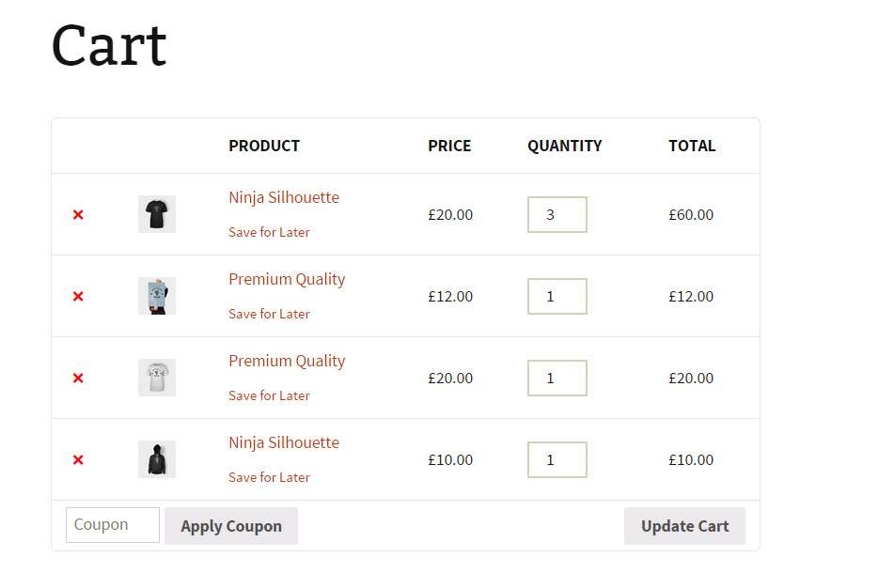Remove the £12.00 Premium Quality item

pyautogui.click(x=78, y=297)
